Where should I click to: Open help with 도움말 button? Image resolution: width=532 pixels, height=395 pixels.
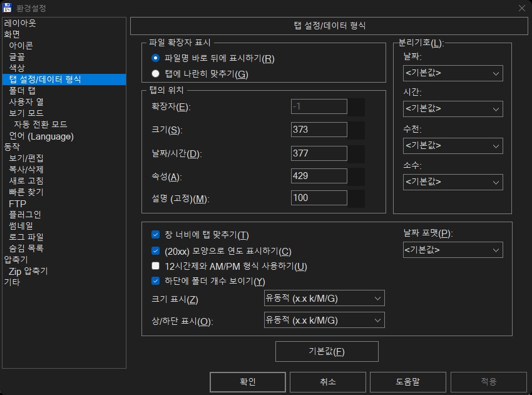pyautogui.click(x=408, y=382)
